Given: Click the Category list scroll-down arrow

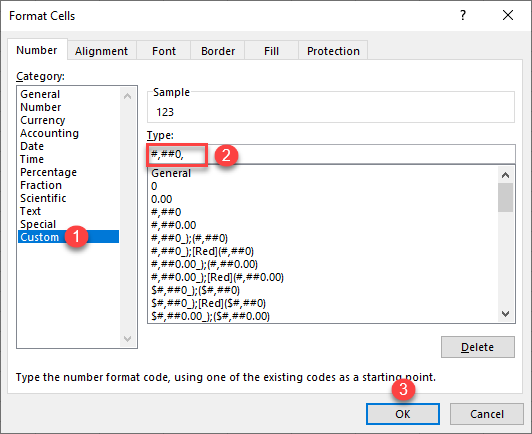Looking at the screenshot, I should (128, 338).
